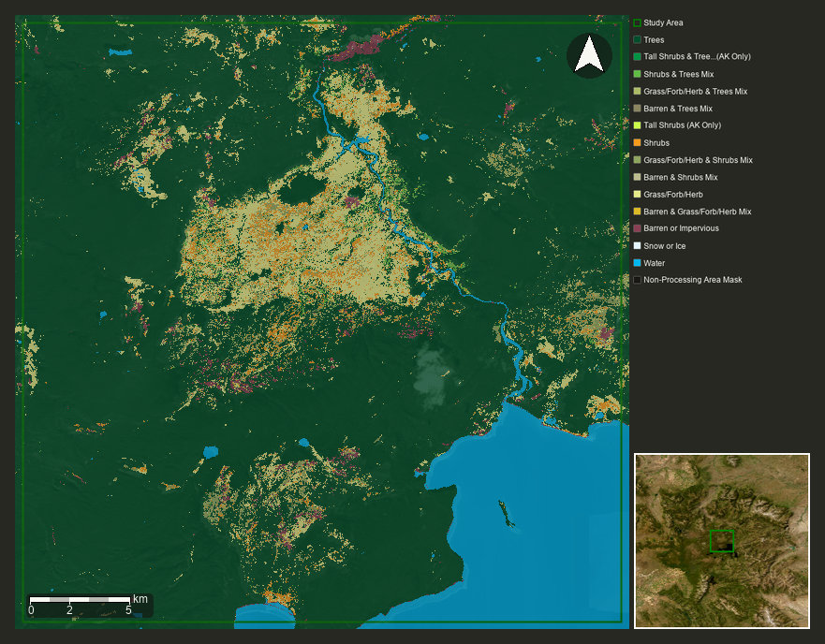Click the Study Area legend symbol

pos(637,22)
